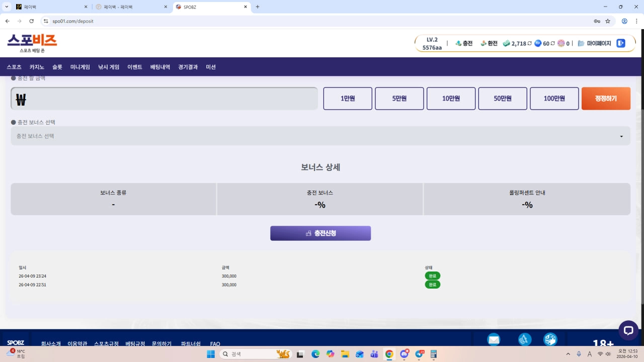Refresh the RP points next to 60
644x362 pixels.
tap(553, 44)
